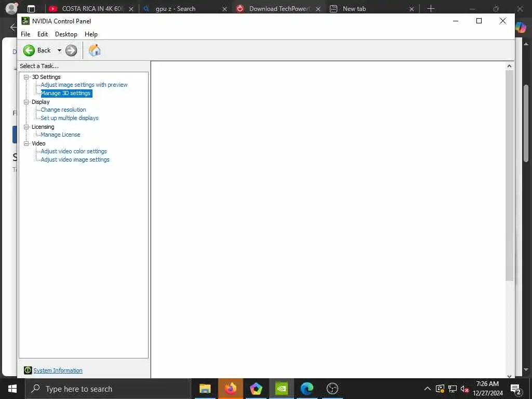Open the Home icon in toolbar
532x399 pixels.
click(x=95, y=50)
